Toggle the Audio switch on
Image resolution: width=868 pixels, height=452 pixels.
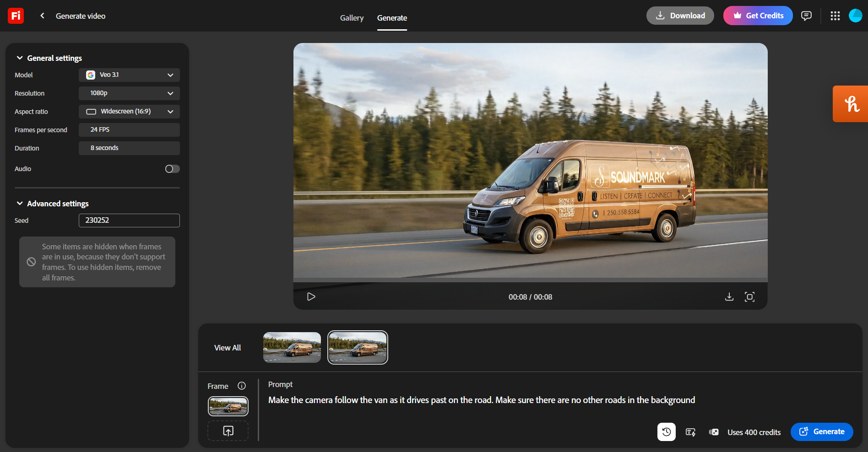click(x=172, y=169)
